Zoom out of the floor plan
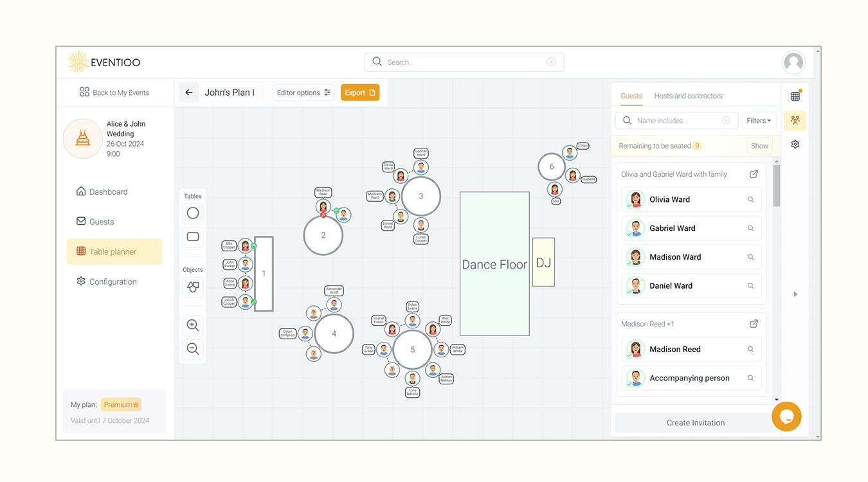Image resolution: width=868 pixels, height=482 pixels. pyautogui.click(x=192, y=349)
